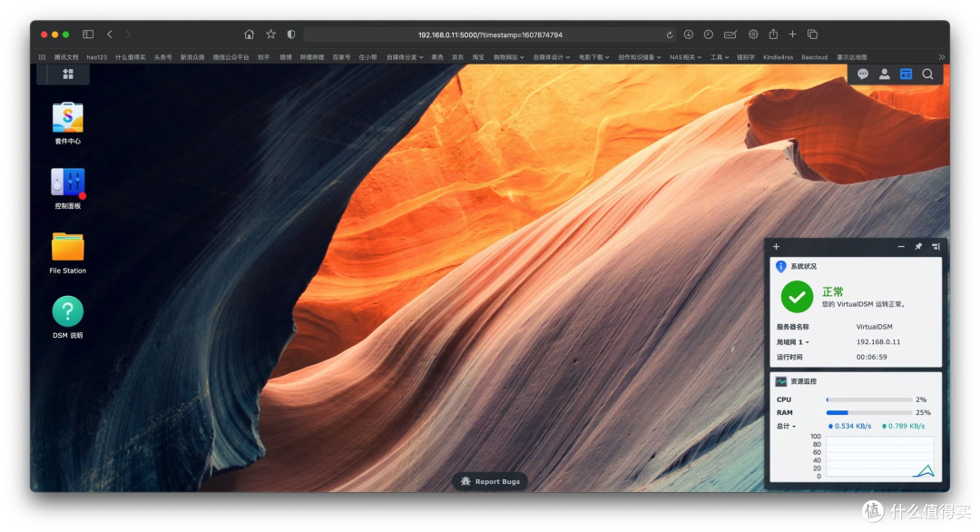Click the DSM search magnifier icon
The image size is (980, 532).
coord(927,74)
